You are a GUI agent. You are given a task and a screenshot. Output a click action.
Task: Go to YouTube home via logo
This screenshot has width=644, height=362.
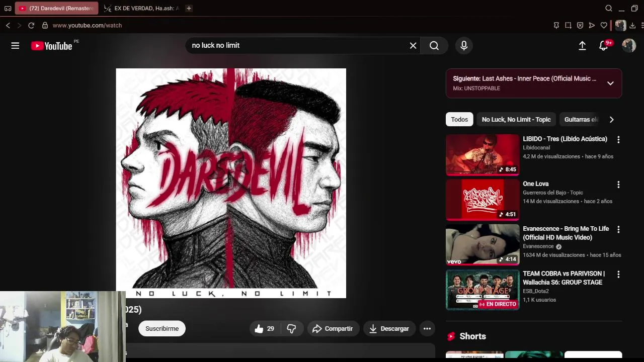pyautogui.click(x=52, y=46)
